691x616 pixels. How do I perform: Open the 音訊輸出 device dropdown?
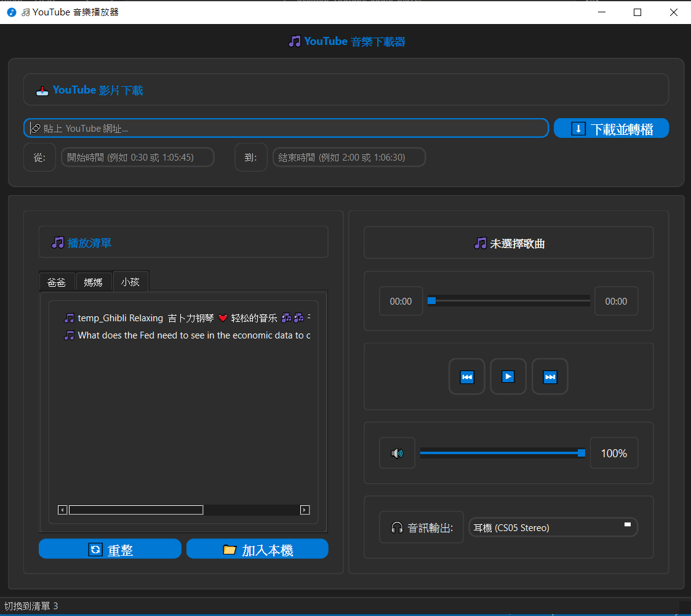[553, 527]
